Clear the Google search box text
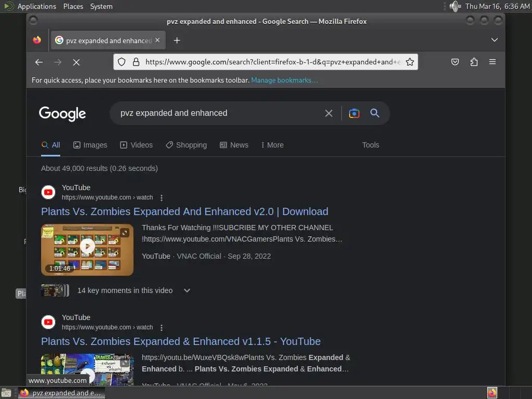This screenshot has width=532, height=399. pyautogui.click(x=328, y=113)
